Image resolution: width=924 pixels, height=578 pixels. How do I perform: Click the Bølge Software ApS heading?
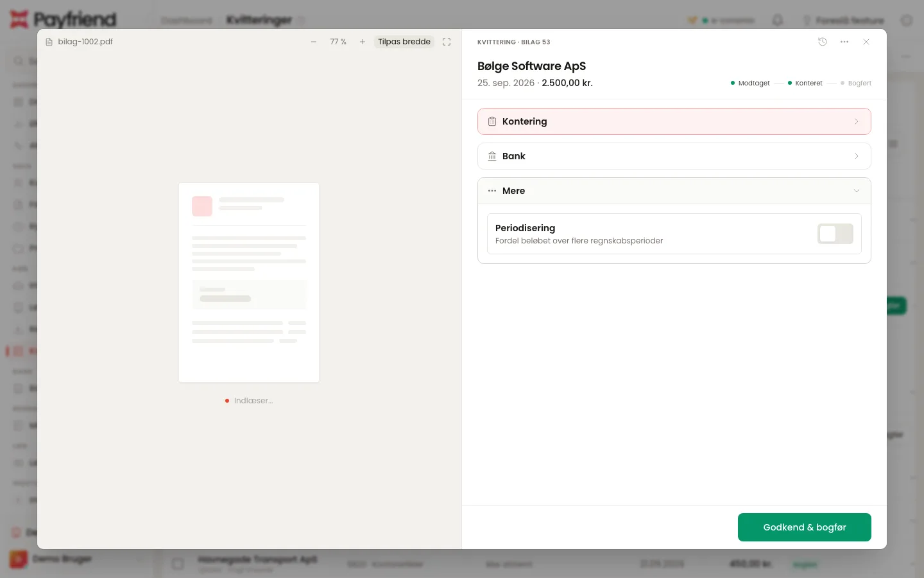(x=531, y=66)
